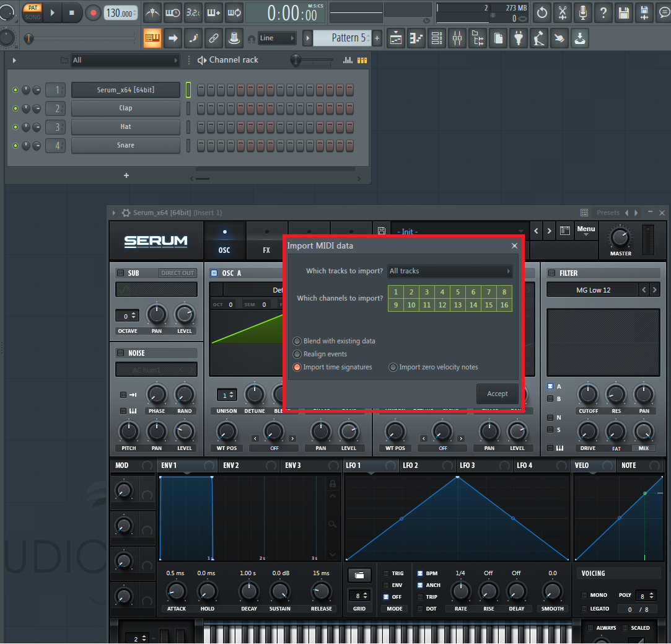The image size is (671, 644).
Task: Arm the record button
Action: [93, 13]
